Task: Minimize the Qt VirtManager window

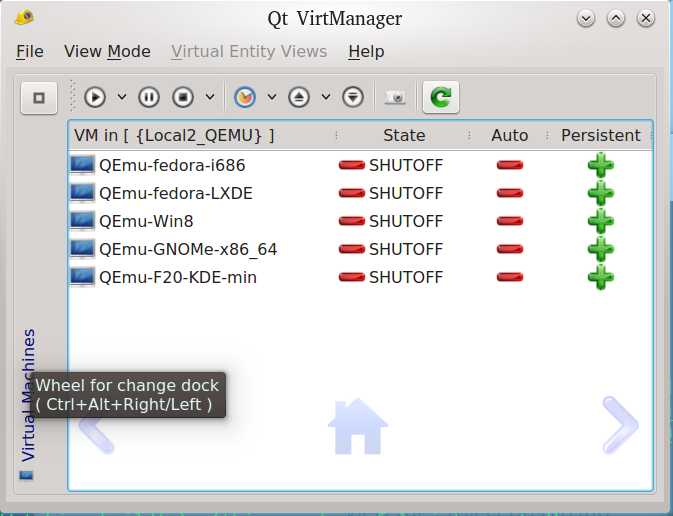Action: tap(586, 18)
